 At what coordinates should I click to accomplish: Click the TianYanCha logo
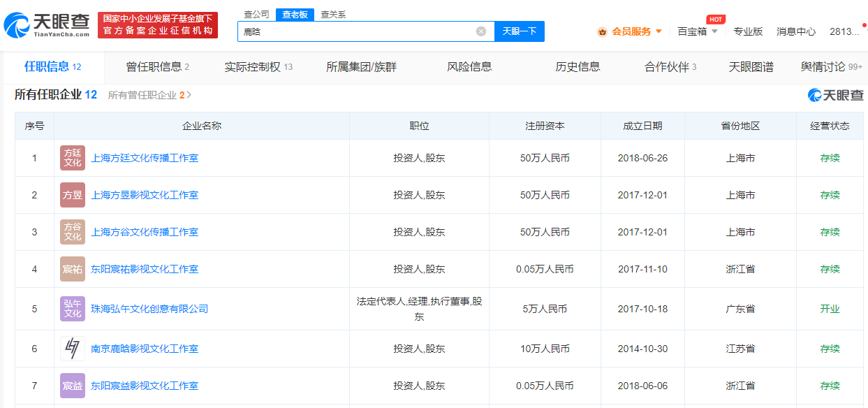47,26
